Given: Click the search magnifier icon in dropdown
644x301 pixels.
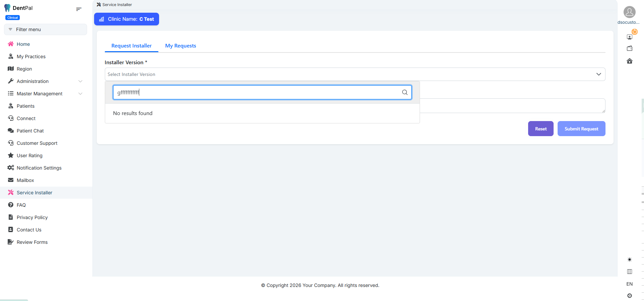Looking at the screenshot, I should (405, 92).
